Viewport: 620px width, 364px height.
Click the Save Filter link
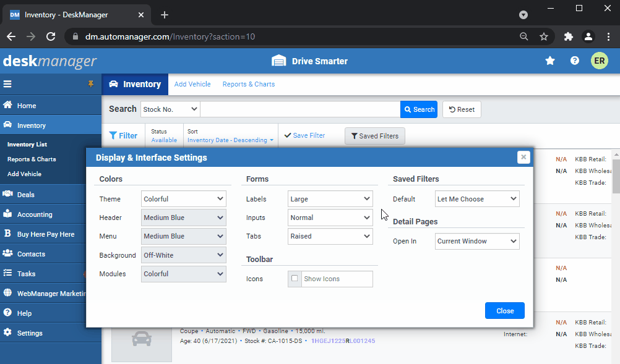pos(305,135)
